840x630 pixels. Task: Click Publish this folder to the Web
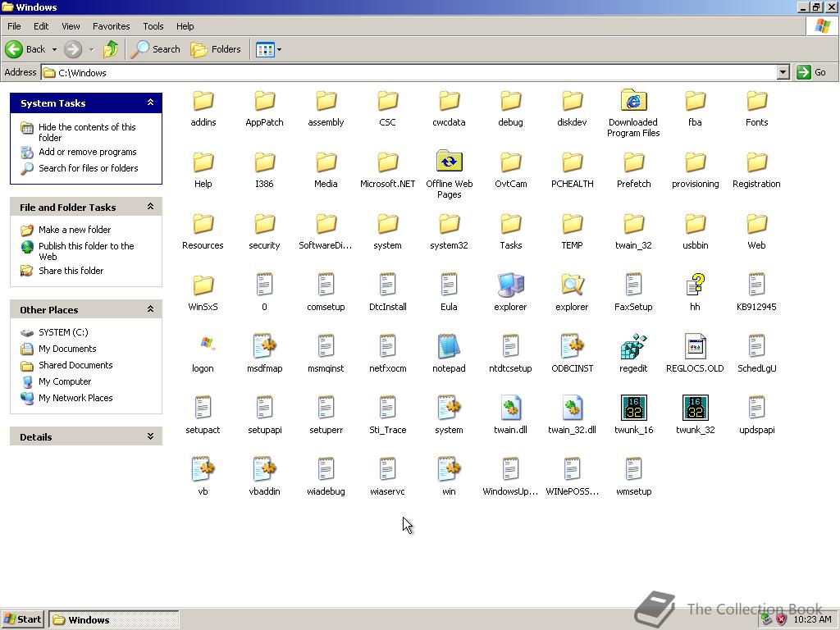tap(86, 251)
